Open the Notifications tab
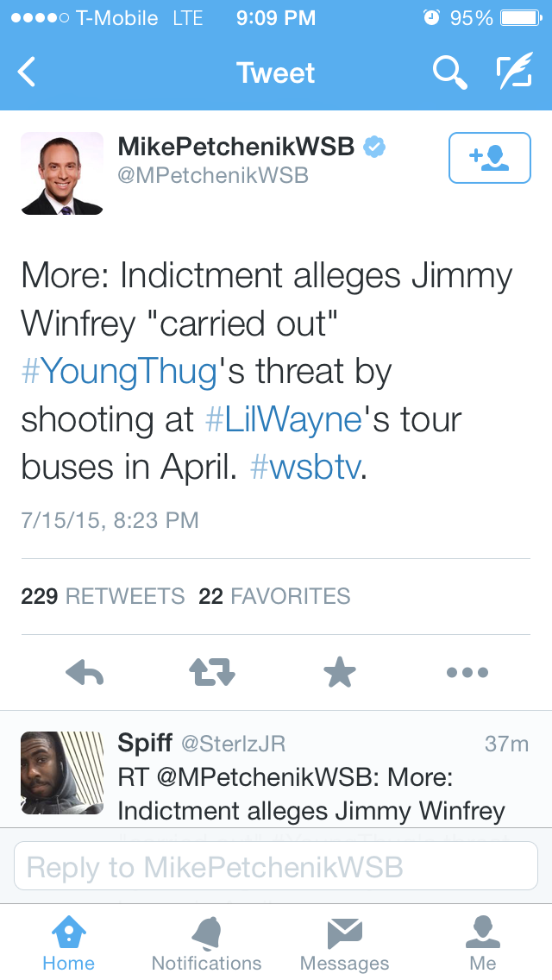The height and width of the screenshot is (980, 552). click(x=206, y=943)
